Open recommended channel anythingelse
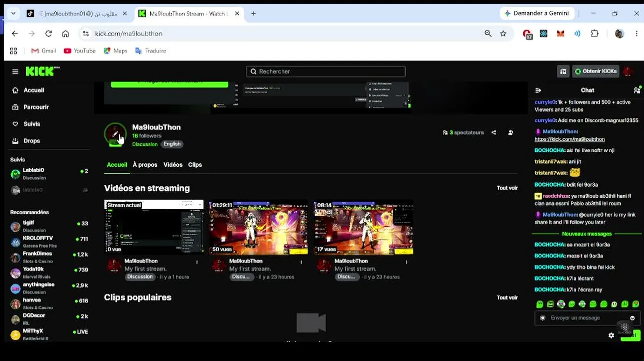 (x=49, y=288)
